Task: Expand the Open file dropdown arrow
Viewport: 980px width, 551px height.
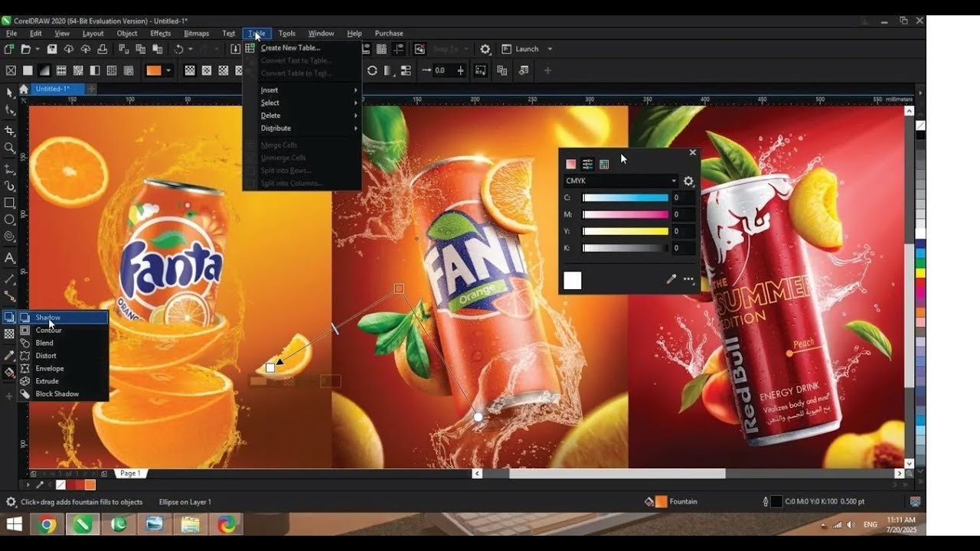Action: tap(37, 49)
